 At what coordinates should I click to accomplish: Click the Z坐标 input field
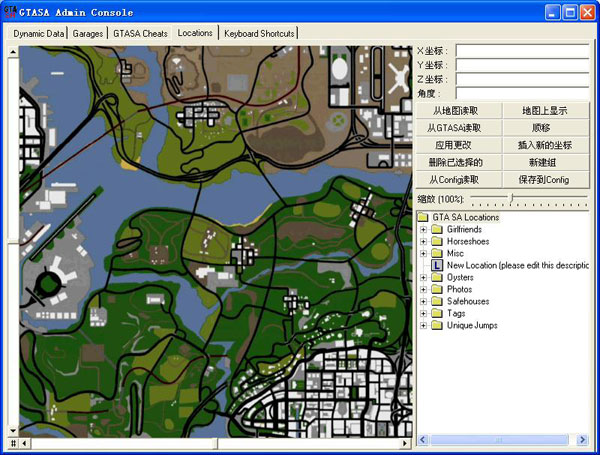coord(522,79)
